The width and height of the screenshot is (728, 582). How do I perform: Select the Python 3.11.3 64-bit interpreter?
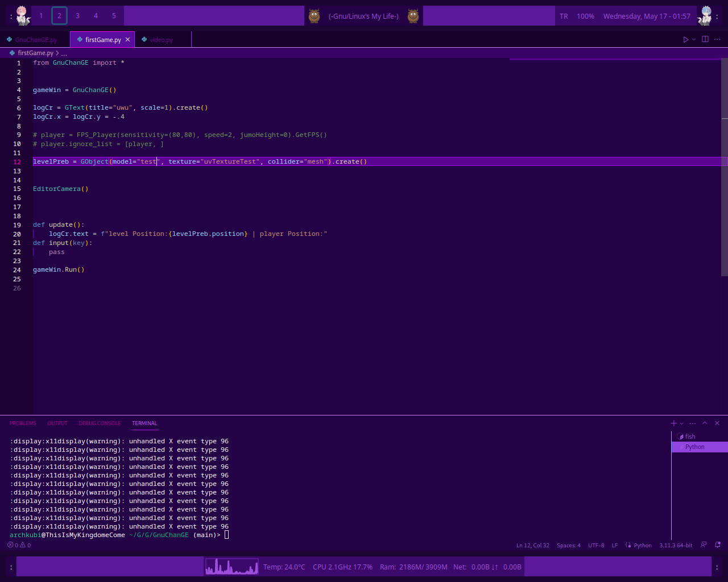click(676, 545)
